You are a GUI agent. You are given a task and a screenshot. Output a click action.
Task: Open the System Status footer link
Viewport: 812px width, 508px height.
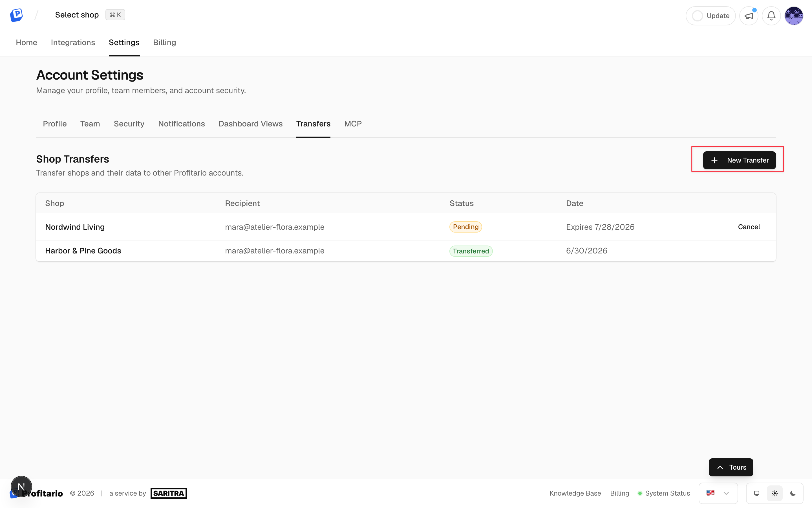pyautogui.click(x=664, y=493)
